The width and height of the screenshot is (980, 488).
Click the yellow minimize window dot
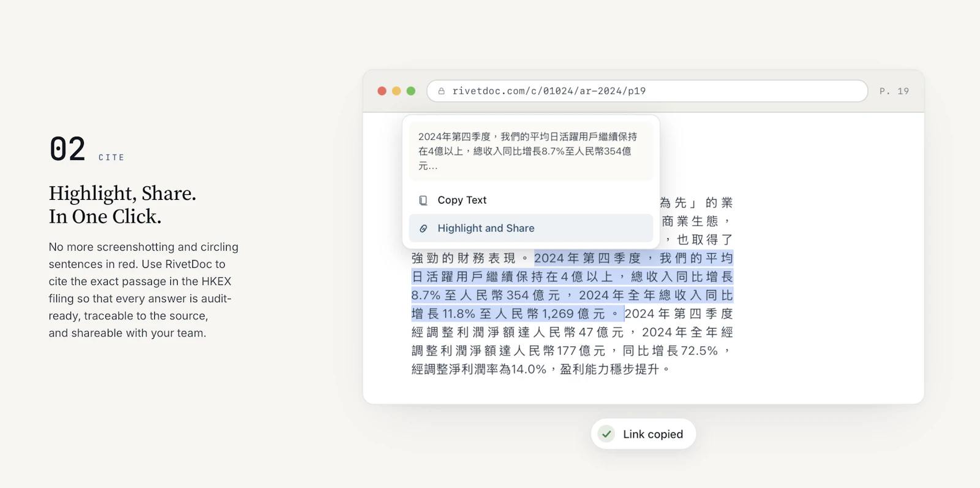(x=396, y=91)
